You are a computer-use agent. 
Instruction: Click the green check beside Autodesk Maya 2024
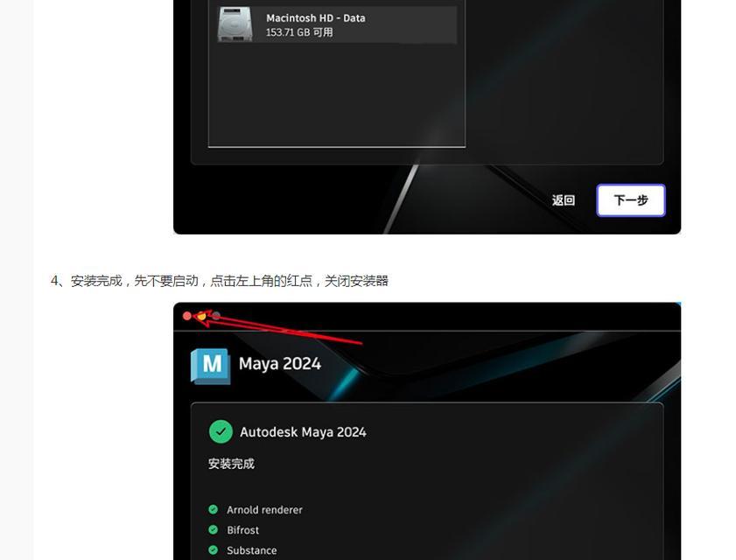221,431
